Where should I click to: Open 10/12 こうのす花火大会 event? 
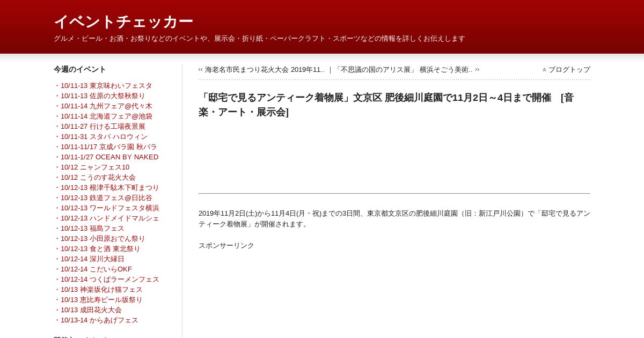(98, 178)
